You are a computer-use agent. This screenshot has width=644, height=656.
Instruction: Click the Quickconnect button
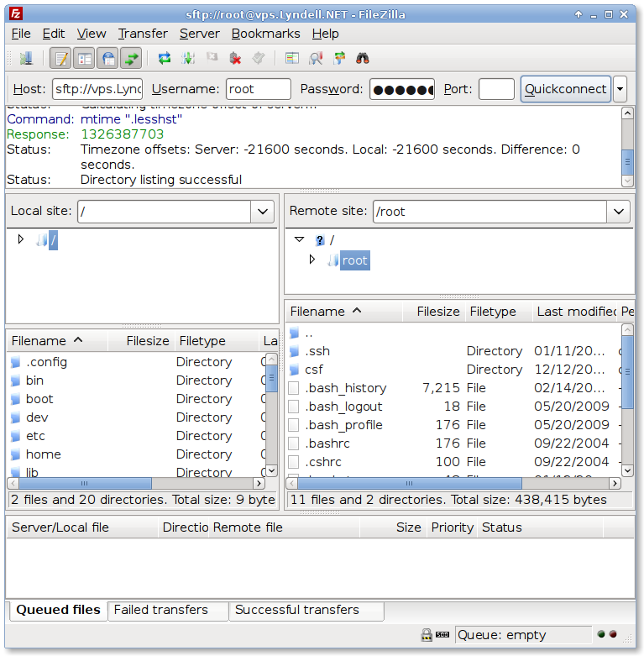[x=565, y=89]
